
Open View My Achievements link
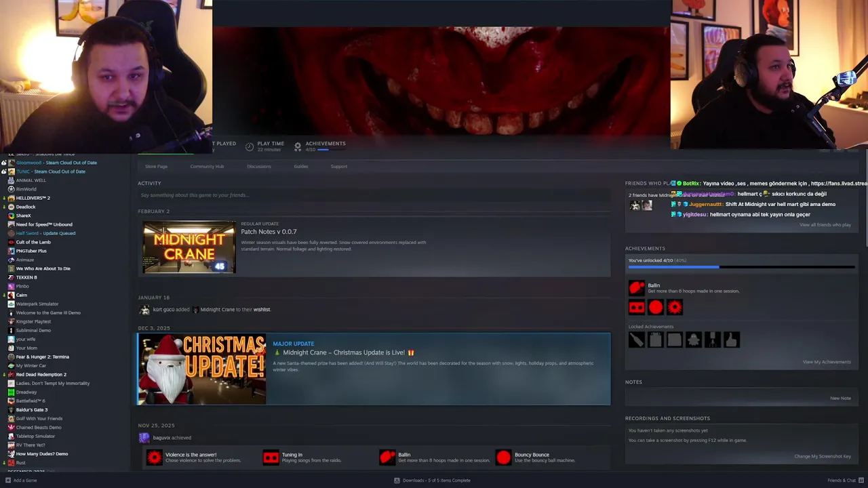point(827,362)
